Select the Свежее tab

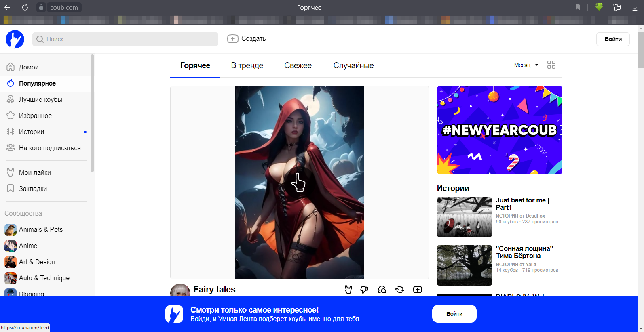click(x=298, y=65)
